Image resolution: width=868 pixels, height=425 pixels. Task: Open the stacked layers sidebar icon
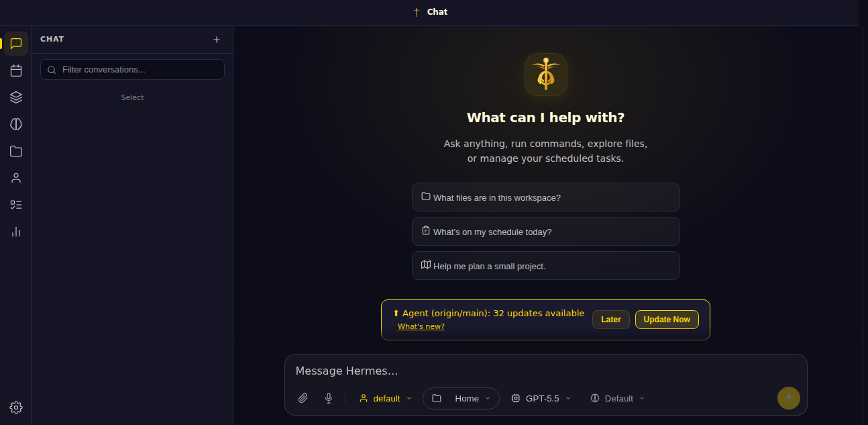(x=16, y=97)
